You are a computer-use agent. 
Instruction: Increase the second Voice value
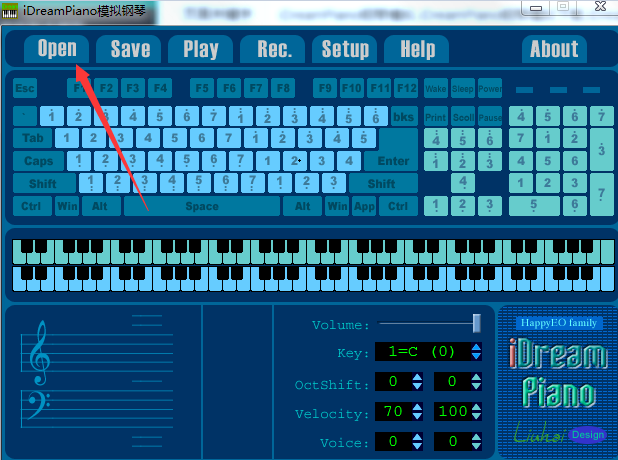click(x=476, y=437)
